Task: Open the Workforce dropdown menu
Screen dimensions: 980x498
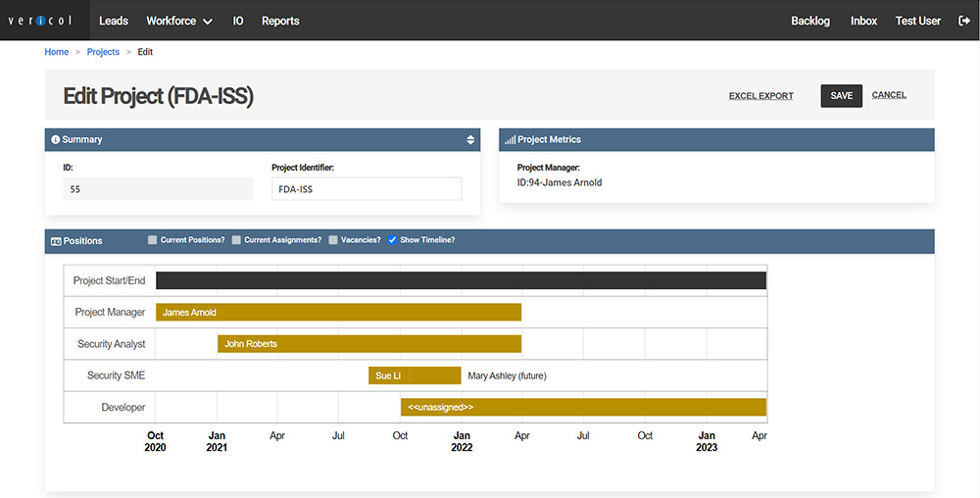Action: click(x=178, y=21)
